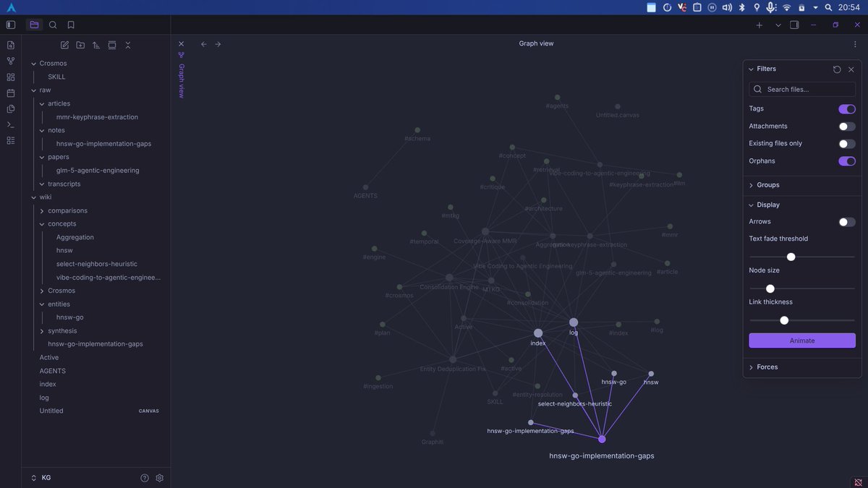Image resolution: width=868 pixels, height=488 pixels.
Task: Open mmr-keyphrase-extraction in file explorer
Action: click(x=97, y=117)
